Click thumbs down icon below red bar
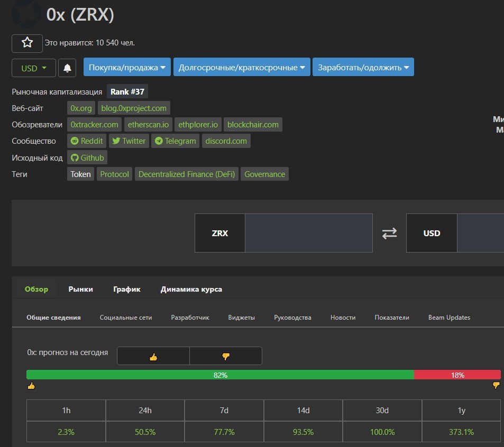Screen dimensions: 504x447 coord(496,385)
